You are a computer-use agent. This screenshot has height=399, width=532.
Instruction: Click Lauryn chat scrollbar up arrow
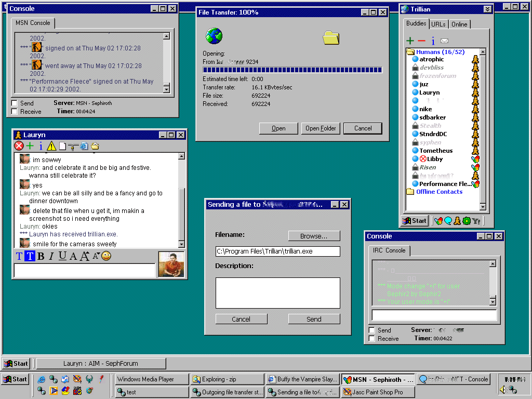coord(181,156)
